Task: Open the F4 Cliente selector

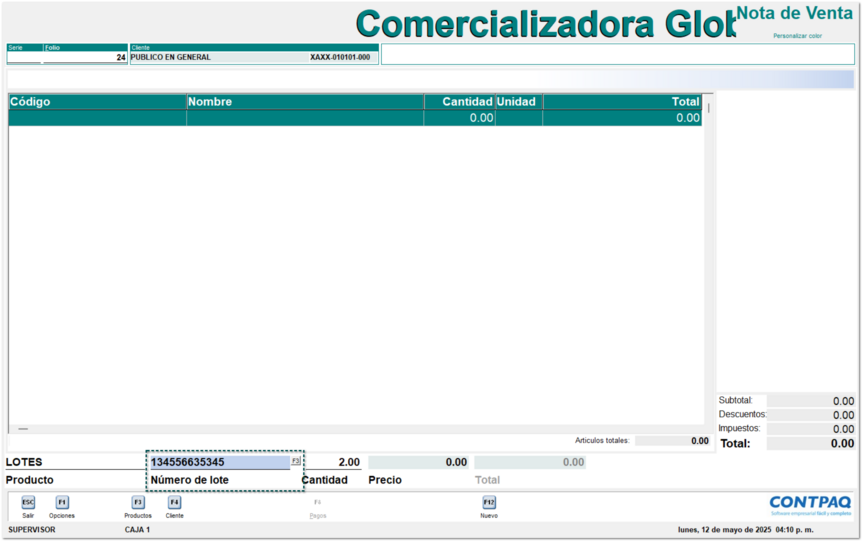Action: [x=174, y=502]
